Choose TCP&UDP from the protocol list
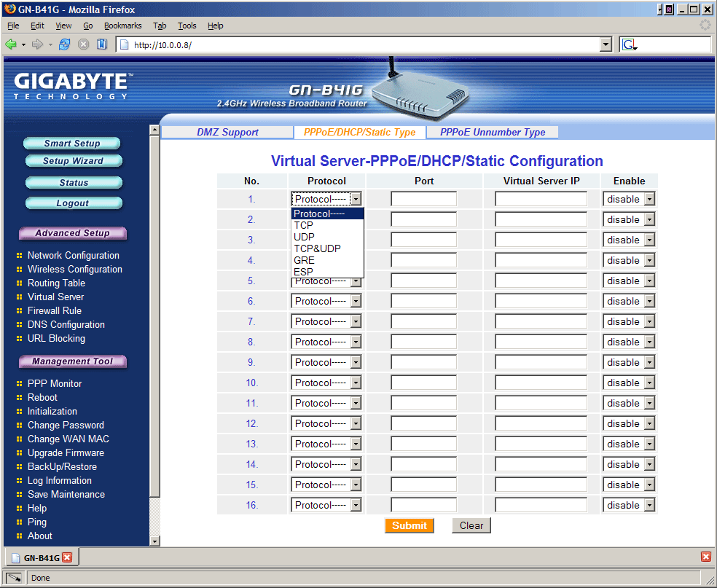Viewport: 717px width, 588px height. point(327,248)
